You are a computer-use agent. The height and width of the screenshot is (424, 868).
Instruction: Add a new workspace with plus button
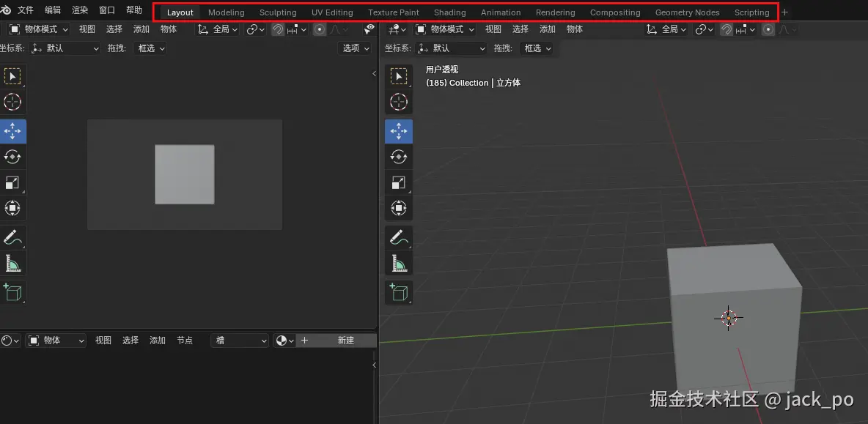[x=784, y=12]
